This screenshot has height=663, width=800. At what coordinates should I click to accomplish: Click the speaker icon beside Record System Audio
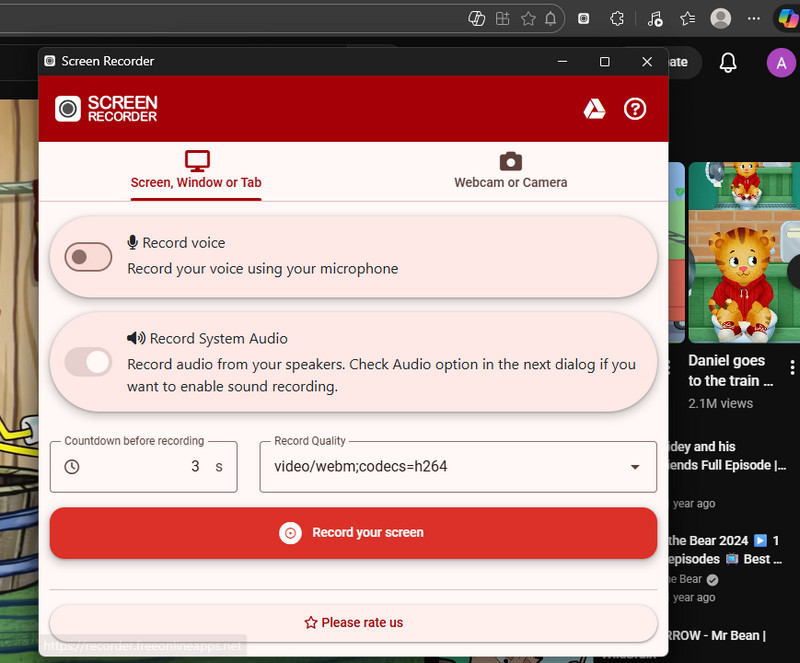click(134, 337)
